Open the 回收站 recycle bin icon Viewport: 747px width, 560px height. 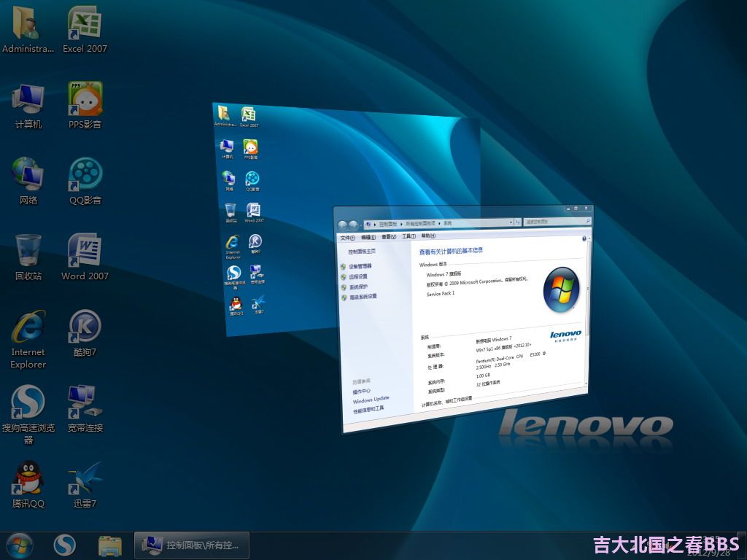click(x=28, y=257)
